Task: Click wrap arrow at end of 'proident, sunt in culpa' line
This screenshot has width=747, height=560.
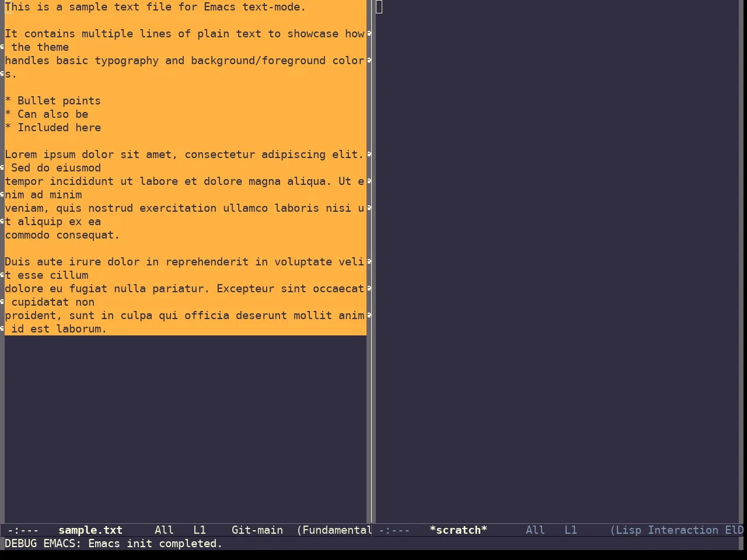Action: 369,316
